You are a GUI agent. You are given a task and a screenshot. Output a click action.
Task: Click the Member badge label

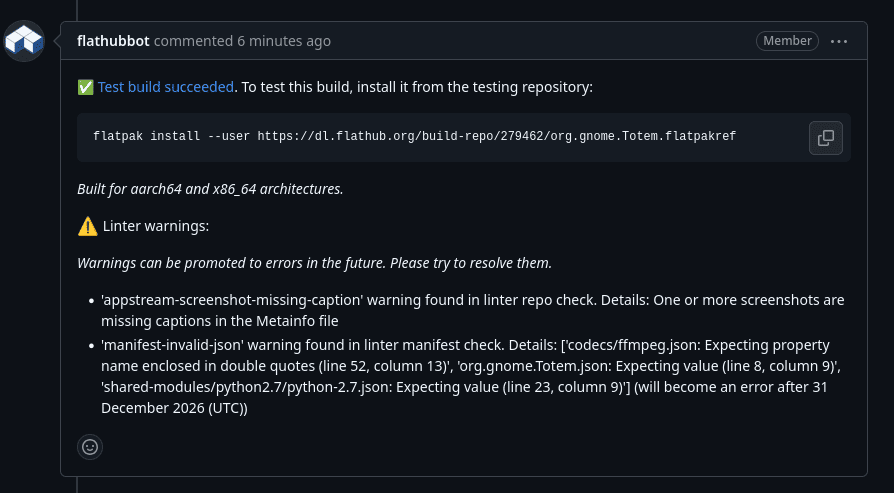click(787, 41)
